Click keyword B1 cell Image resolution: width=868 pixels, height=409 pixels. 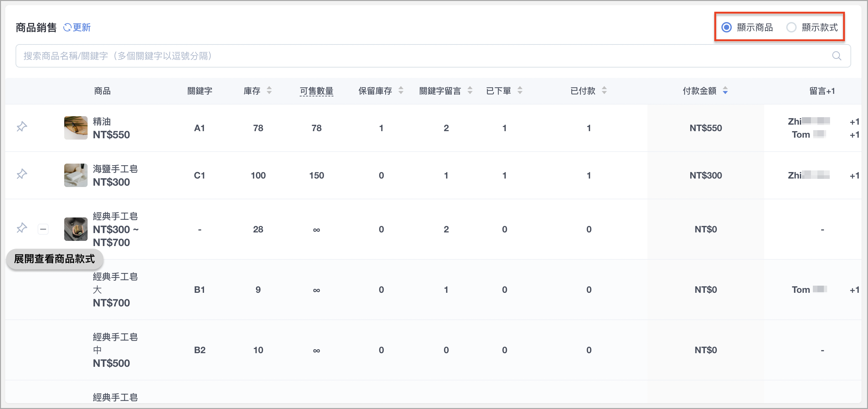pyautogui.click(x=199, y=290)
